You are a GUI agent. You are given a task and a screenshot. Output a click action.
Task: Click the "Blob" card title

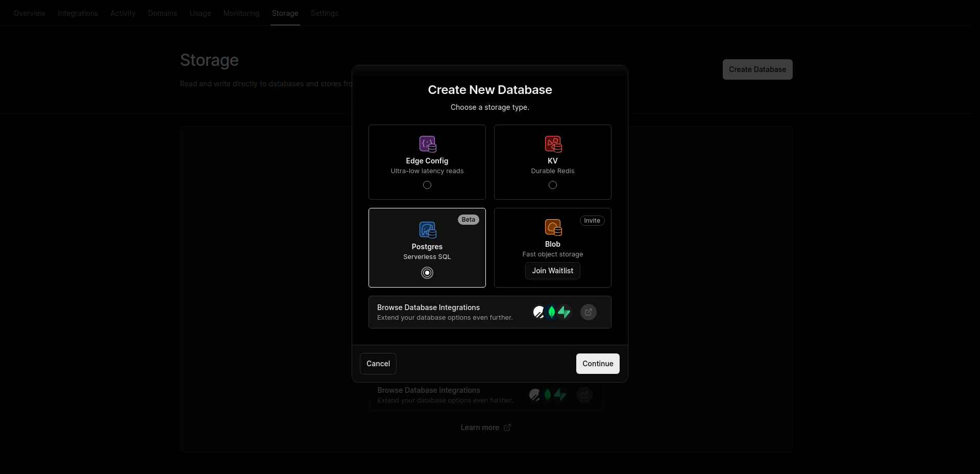point(553,244)
